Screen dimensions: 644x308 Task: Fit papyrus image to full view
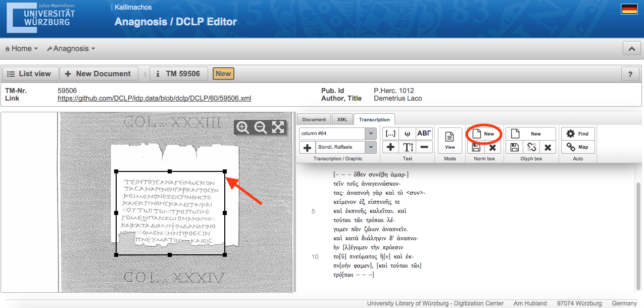[278, 128]
